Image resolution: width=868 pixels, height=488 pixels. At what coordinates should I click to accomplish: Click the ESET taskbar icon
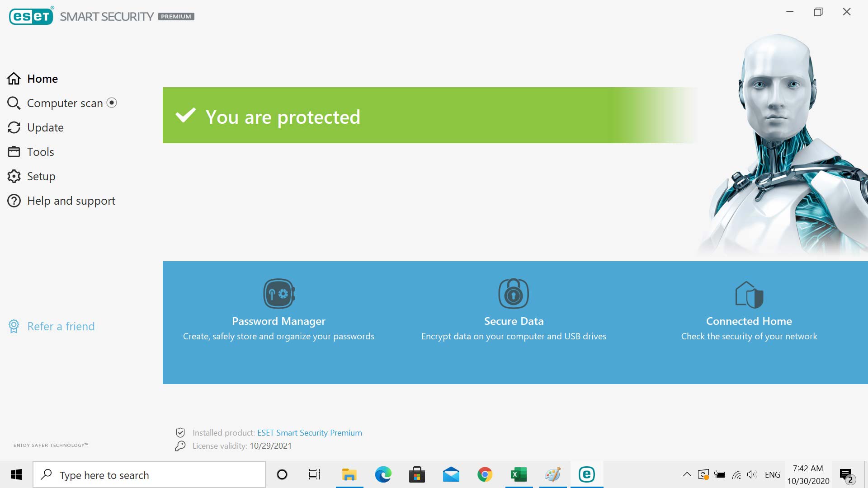click(x=587, y=474)
